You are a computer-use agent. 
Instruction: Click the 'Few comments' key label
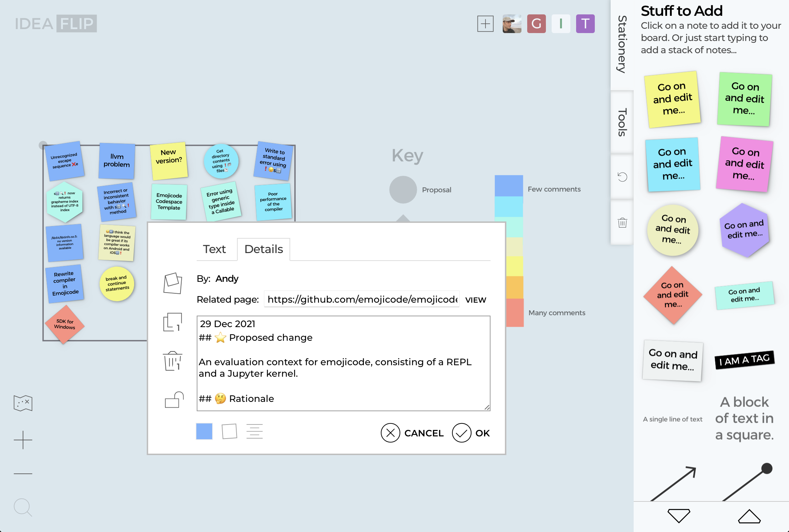coord(554,189)
